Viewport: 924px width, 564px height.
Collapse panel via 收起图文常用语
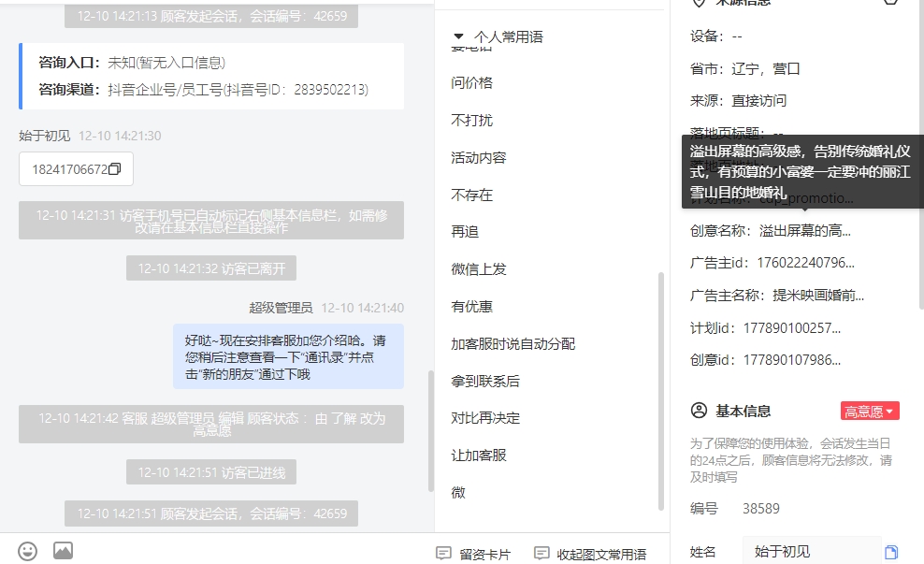[590, 554]
